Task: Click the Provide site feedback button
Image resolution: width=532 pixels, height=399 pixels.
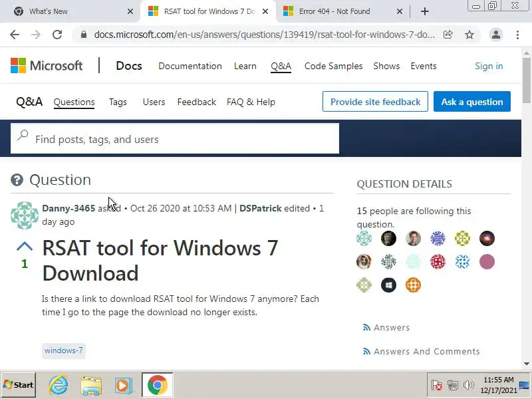Action: 375,102
